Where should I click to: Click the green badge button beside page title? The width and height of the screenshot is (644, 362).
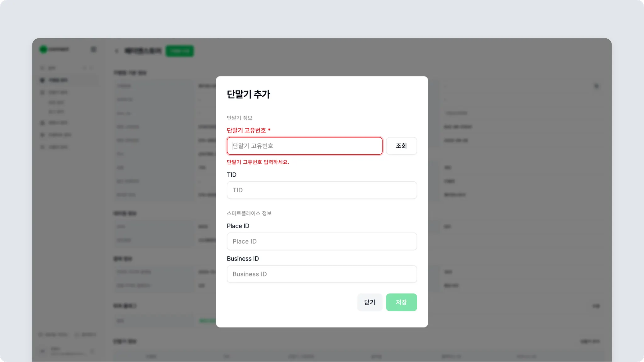(x=180, y=51)
